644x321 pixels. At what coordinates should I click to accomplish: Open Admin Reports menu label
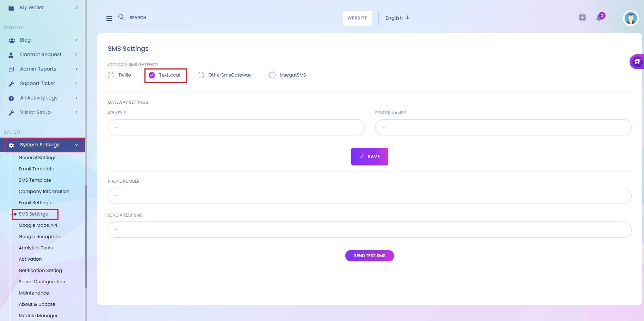point(38,69)
